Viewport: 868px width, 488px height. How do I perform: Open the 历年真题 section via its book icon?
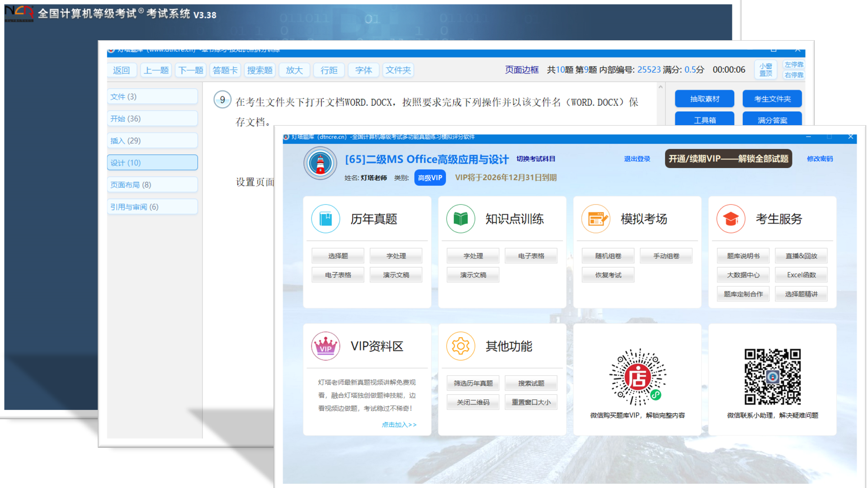pyautogui.click(x=325, y=219)
